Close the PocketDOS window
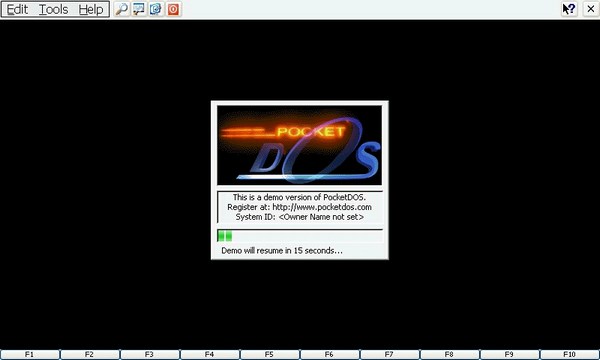Image resolution: width=600 pixels, height=360 pixels. [591, 9]
